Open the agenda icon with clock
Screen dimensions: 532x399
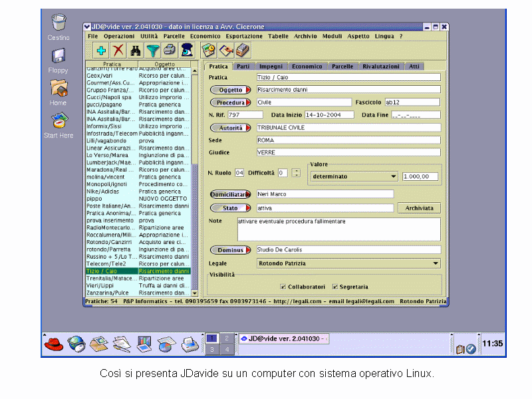point(209,51)
